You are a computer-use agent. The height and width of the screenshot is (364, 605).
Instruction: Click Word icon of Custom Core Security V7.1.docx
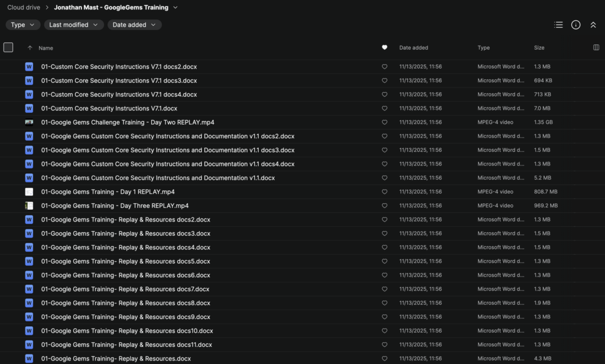pos(29,109)
